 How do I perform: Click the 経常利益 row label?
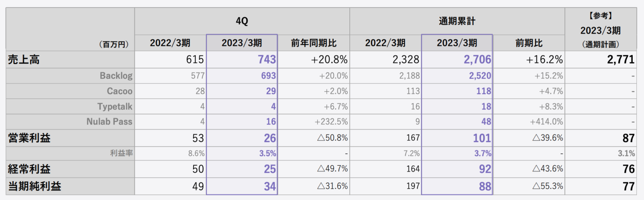click(x=29, y=169)
